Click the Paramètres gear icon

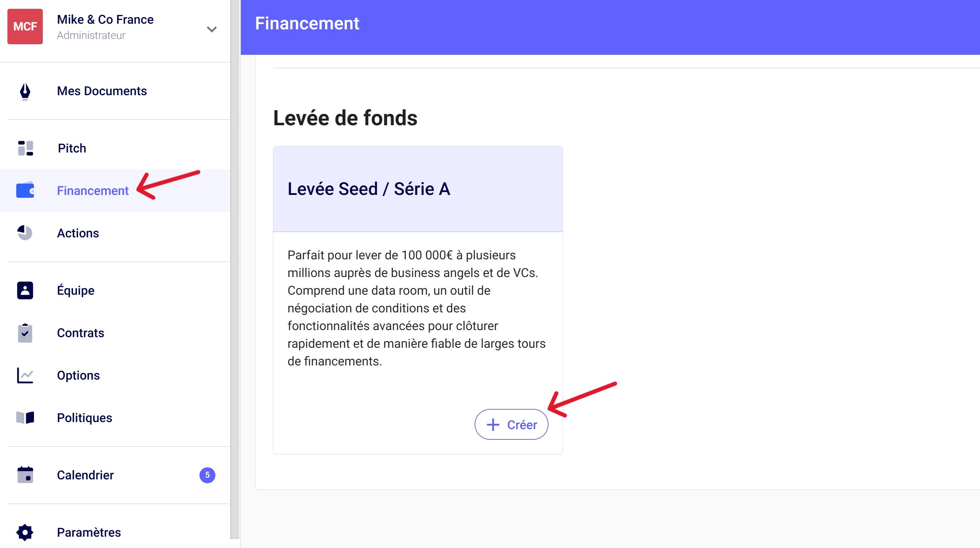25,532
